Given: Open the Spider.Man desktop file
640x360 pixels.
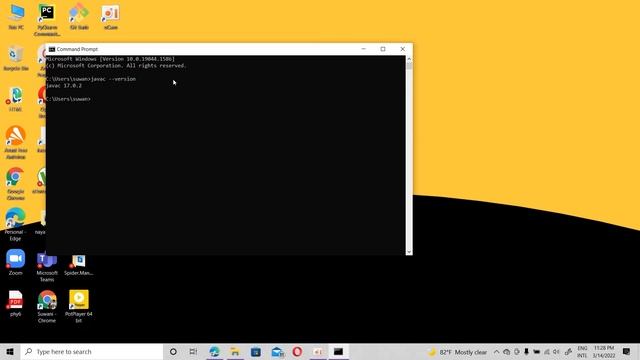Looking at the screenshot, I should pos(78,264).
